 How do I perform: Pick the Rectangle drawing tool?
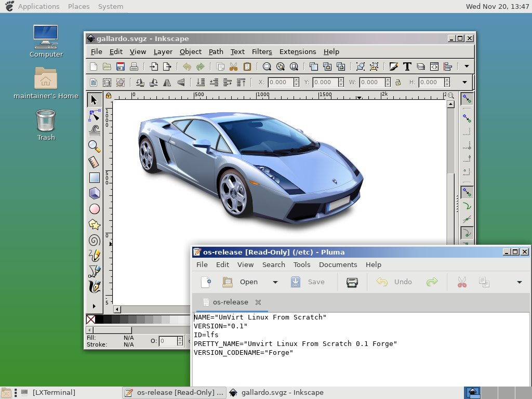pos(94,178)
